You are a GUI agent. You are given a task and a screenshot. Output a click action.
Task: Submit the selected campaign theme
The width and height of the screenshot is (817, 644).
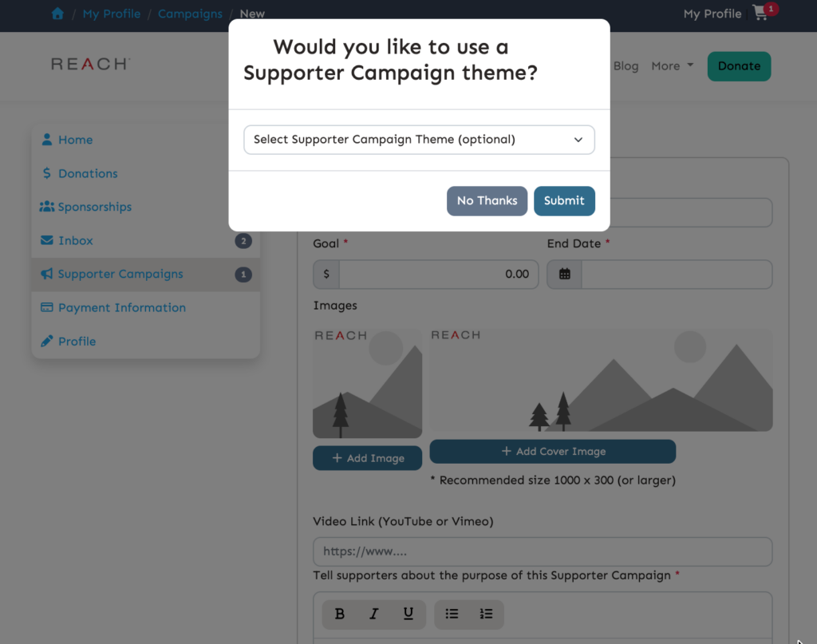click(564, 201)
